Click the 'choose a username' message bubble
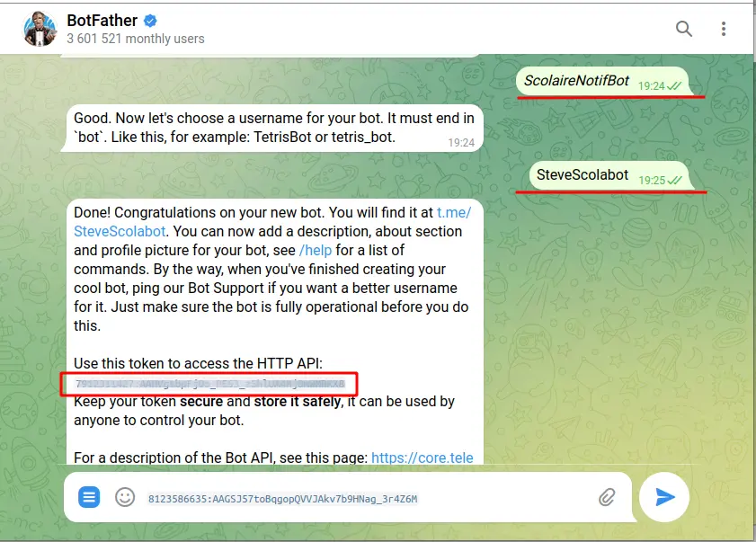 [273, 129]
